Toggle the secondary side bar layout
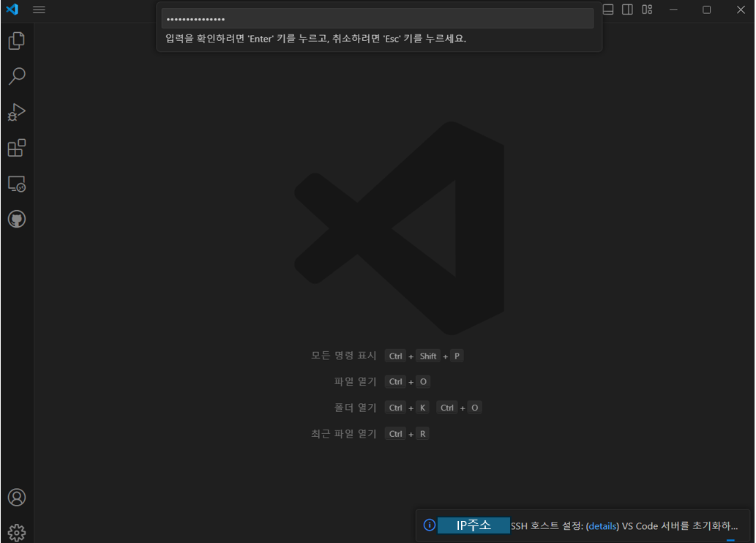 [x=627, y=10]
